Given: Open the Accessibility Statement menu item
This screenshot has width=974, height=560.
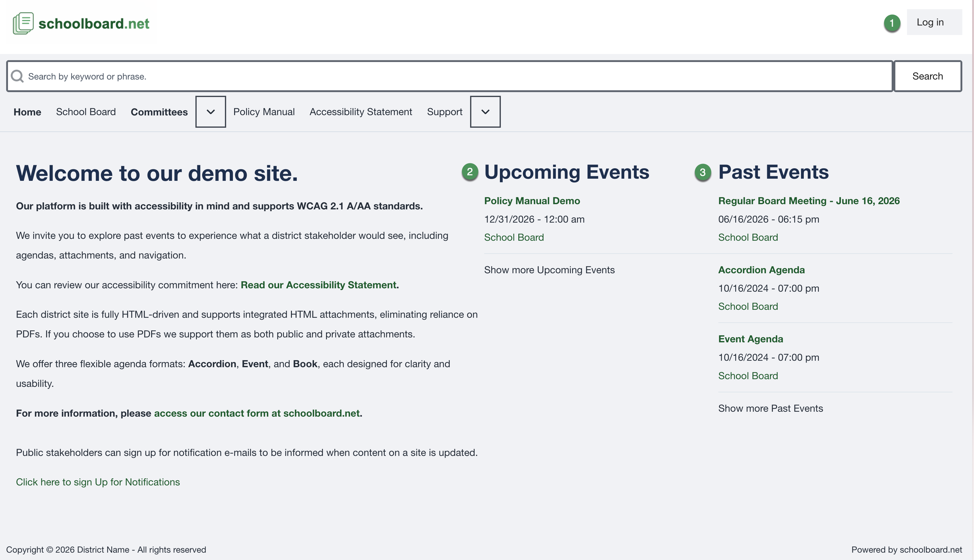Looking at the screenshot, I should pos(361,112).
